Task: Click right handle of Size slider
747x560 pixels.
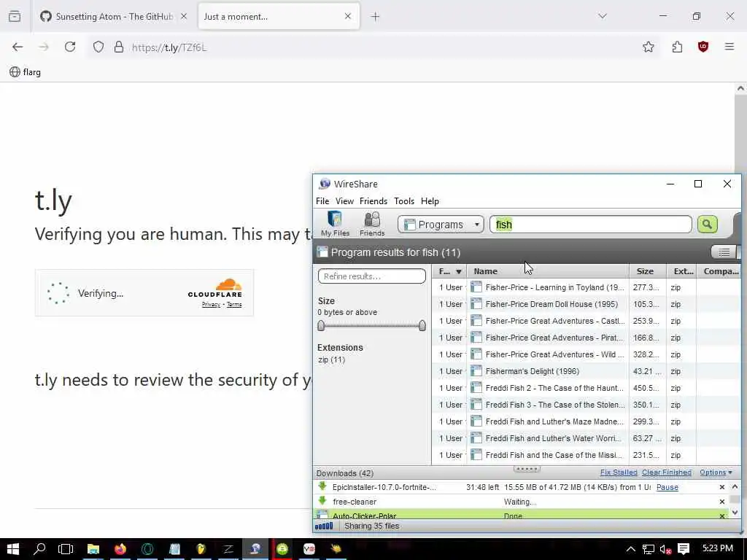Action: pos(422,325)
